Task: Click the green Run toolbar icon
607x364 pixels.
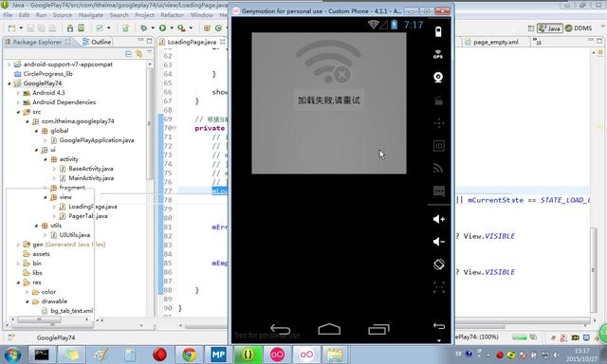Action: pyautogui.click(x=162, y=28)
